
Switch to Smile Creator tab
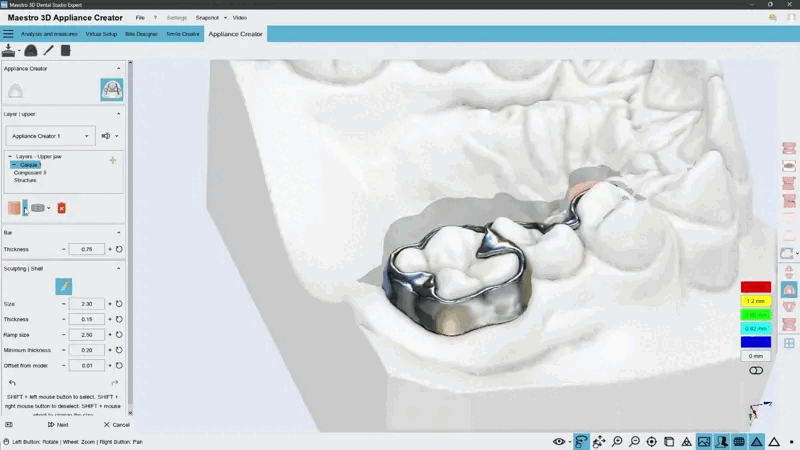(x=183, y=34)
